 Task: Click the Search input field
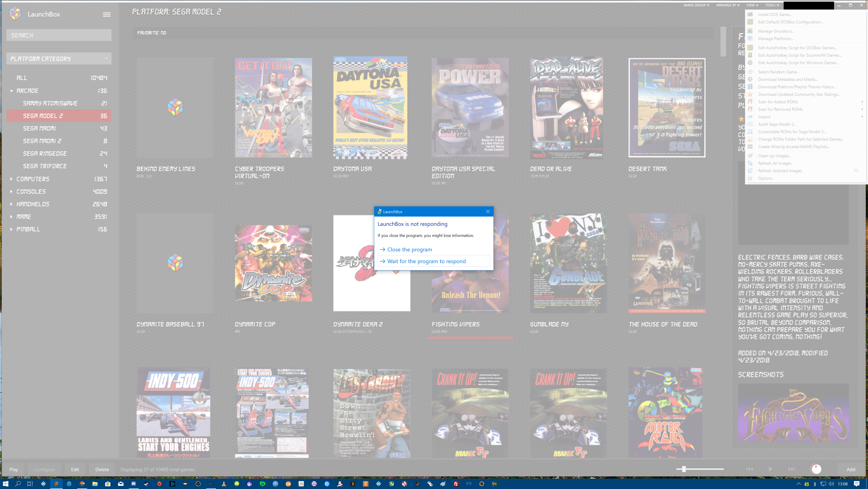click(59, 35)
